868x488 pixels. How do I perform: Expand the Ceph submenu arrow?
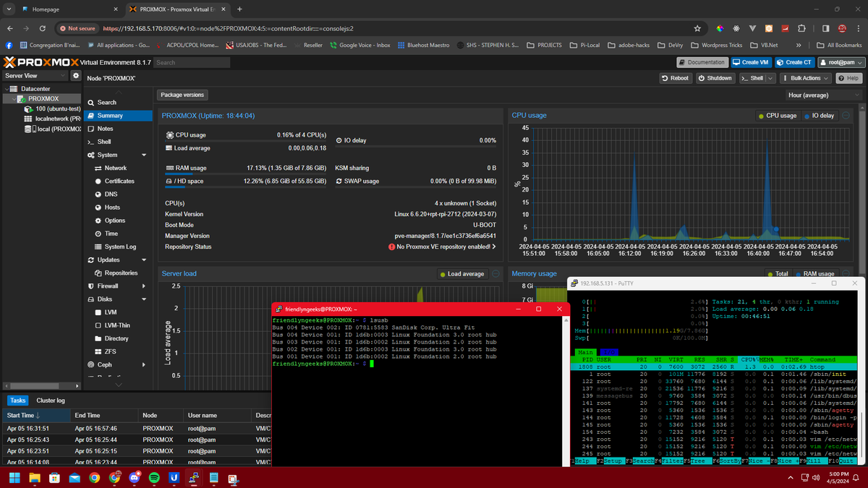[144, 365]
